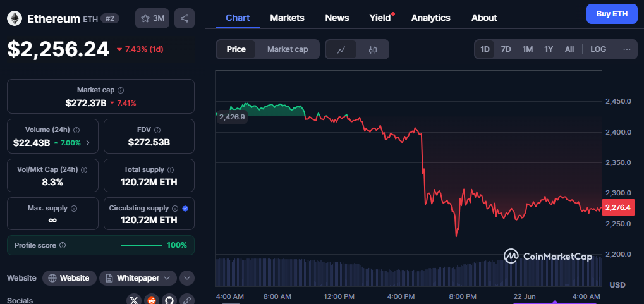Select the 1D time range
Viewport: 644px width, 304px height.
click(x=485, y=49)
